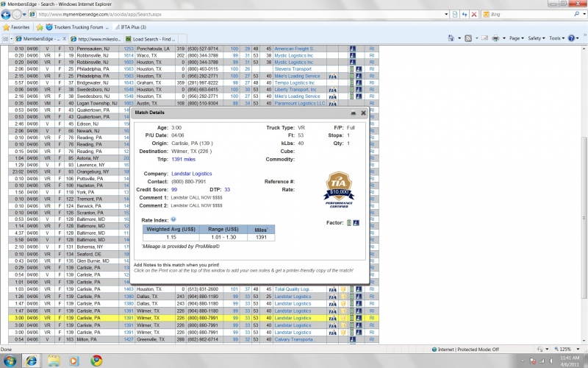Open the Windows Start menu
Viewport: 588px width, 368px height.
tap(10, 361)
